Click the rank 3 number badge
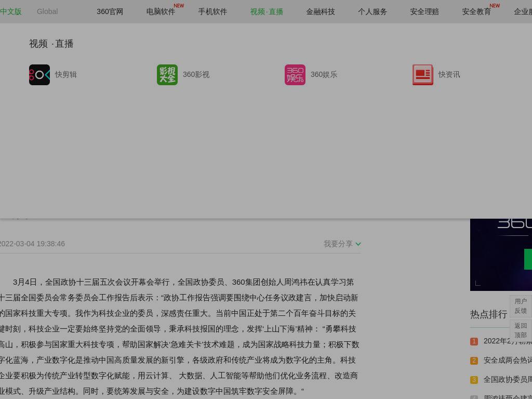Image resolution: width=532 pixels, height=399 pixels. click(474, 380)
